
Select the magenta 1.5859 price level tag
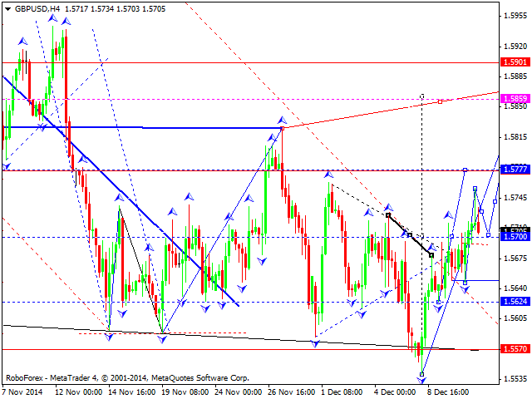515,99
